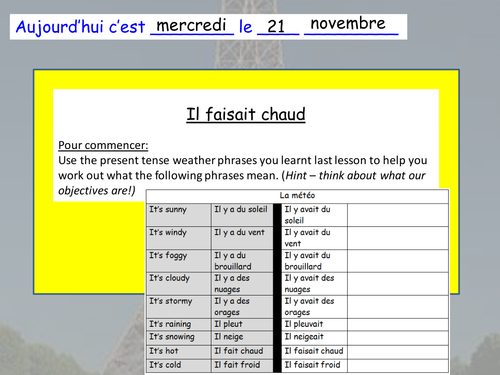The width and height of the screenshot is (500, 375).
Task: Click the 'Il y a du soleil' cell
Action: click(242, 215)
